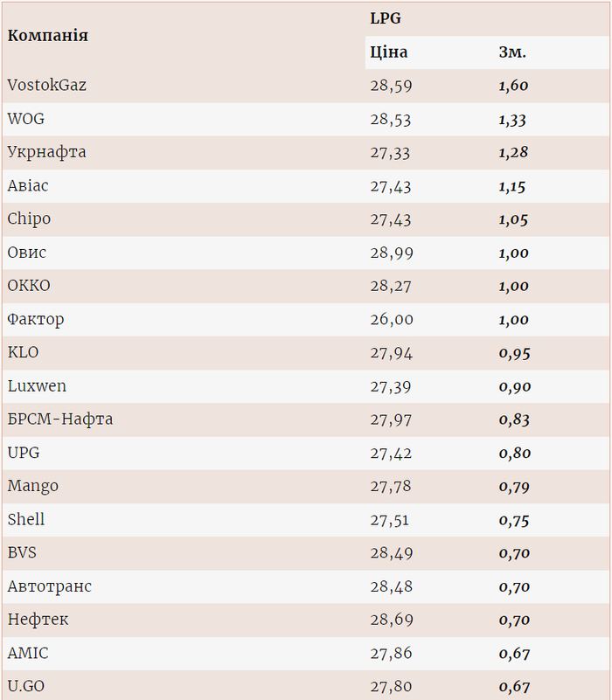612x700 pixels.
Task: Select the 'Зм.' column header
Action: 512,52
